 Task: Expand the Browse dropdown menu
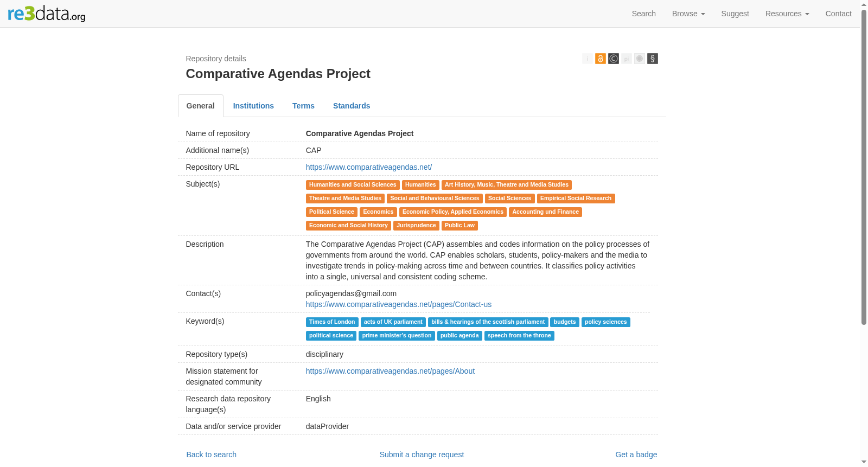tap(688, 14)
